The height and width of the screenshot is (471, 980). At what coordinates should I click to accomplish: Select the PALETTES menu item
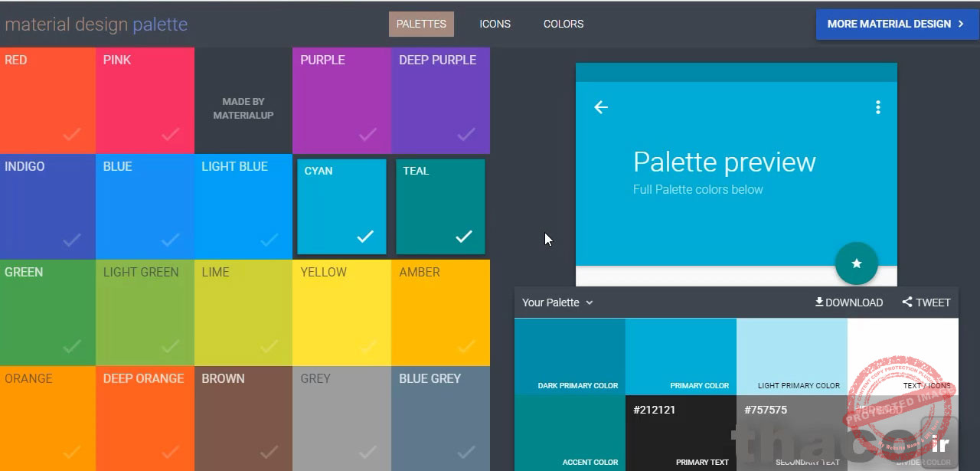tap(421, 24)
